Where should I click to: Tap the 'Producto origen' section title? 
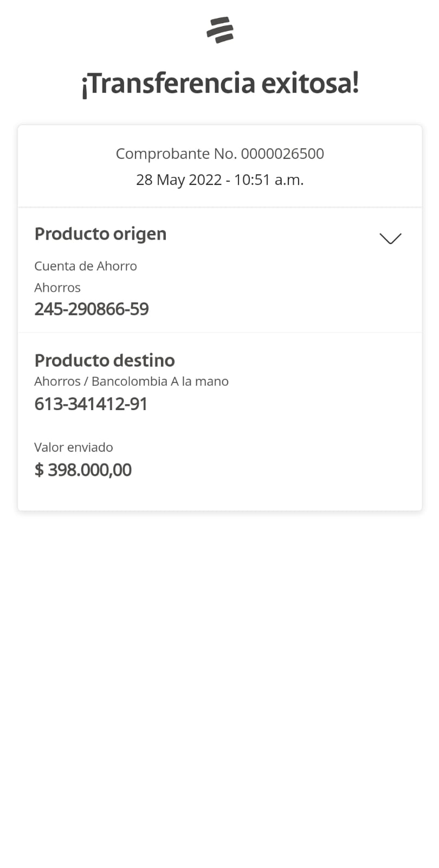click(100, 234)
